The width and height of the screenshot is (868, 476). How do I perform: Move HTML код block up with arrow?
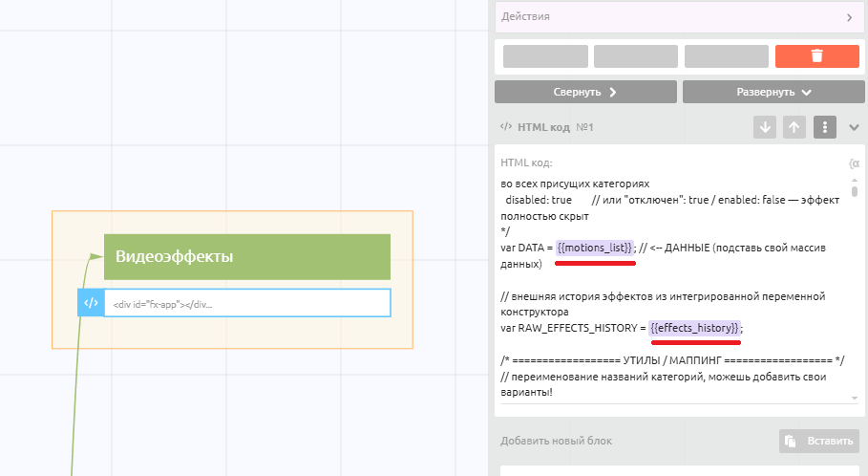[x=794, y=127]
